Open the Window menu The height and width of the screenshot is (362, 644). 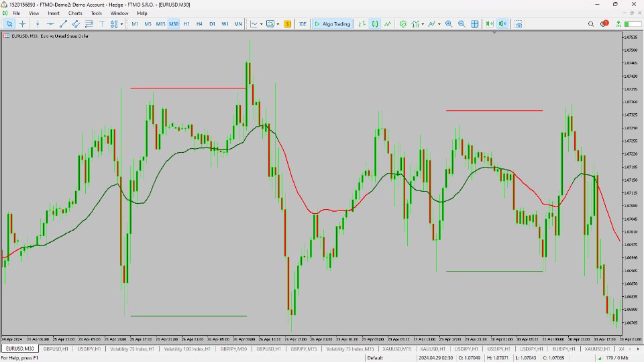coord(119,13)
